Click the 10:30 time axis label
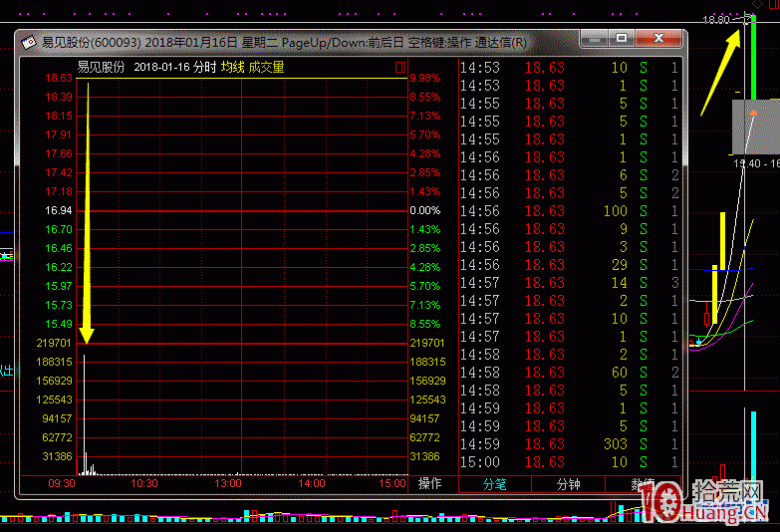This screenshot has height=532, width=780. (x=144, y=483)
